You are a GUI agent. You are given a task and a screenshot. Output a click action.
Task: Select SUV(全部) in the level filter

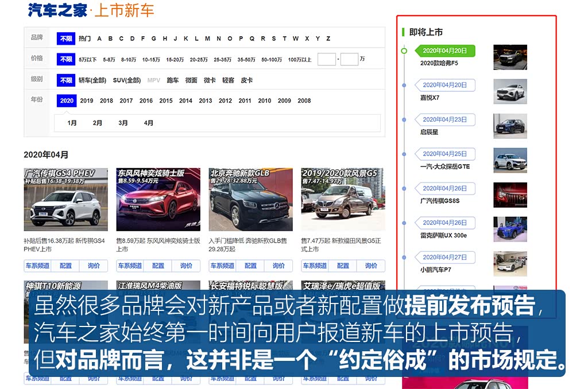click(126, 80)
